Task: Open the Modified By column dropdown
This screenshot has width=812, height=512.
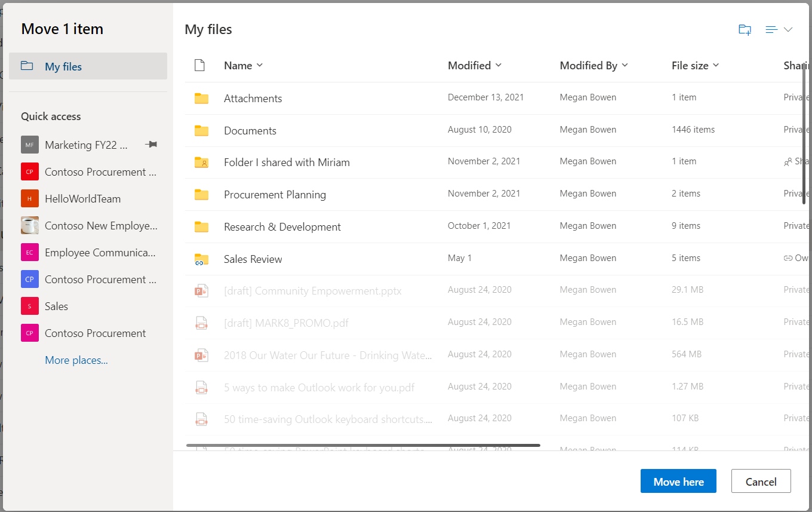Action: [x=625, y=66]
